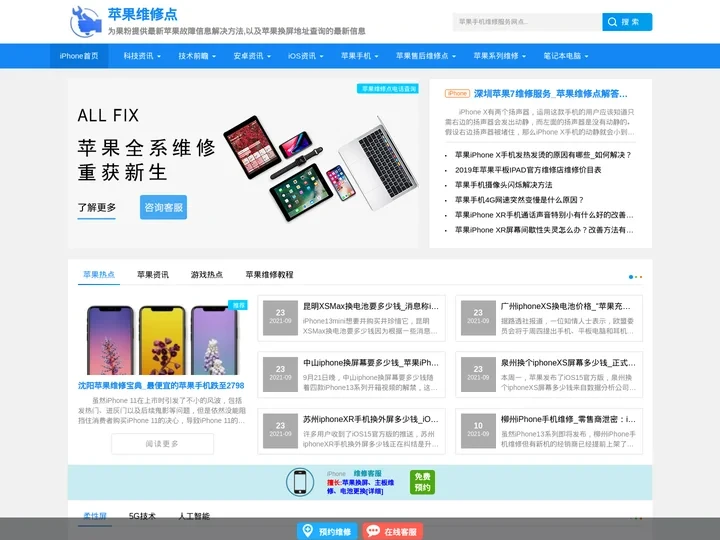The height and width of the screenshot is (540, 720).
Task: Click the 搜索 search button
Action: 627,22
